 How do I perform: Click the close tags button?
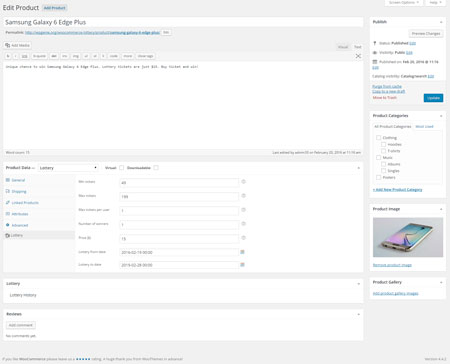146,56
